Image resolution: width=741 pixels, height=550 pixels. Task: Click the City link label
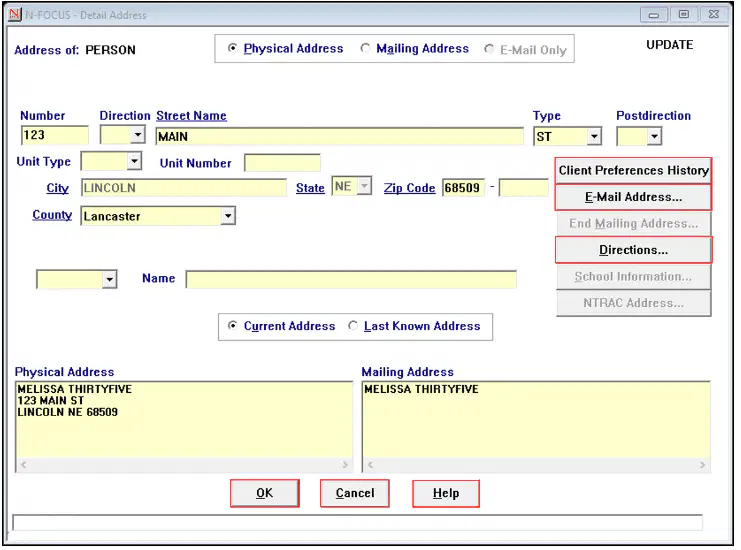(x=57, y=188)
